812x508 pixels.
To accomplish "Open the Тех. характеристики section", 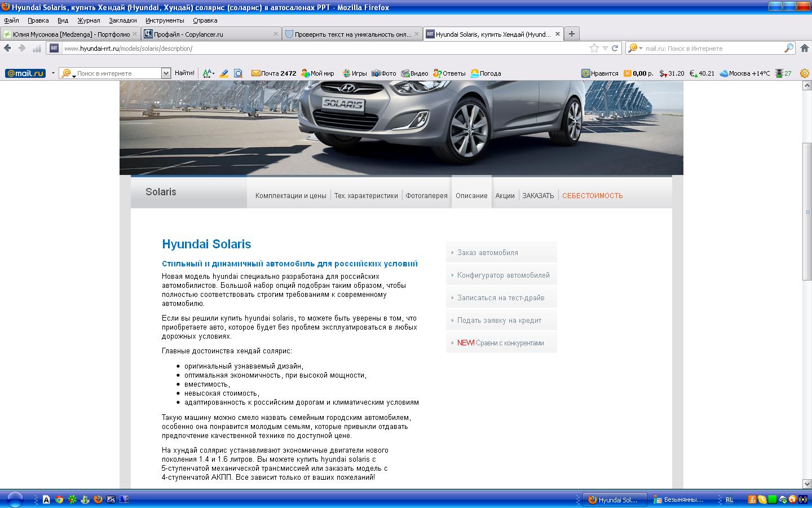I will click(x=366, y=196).
